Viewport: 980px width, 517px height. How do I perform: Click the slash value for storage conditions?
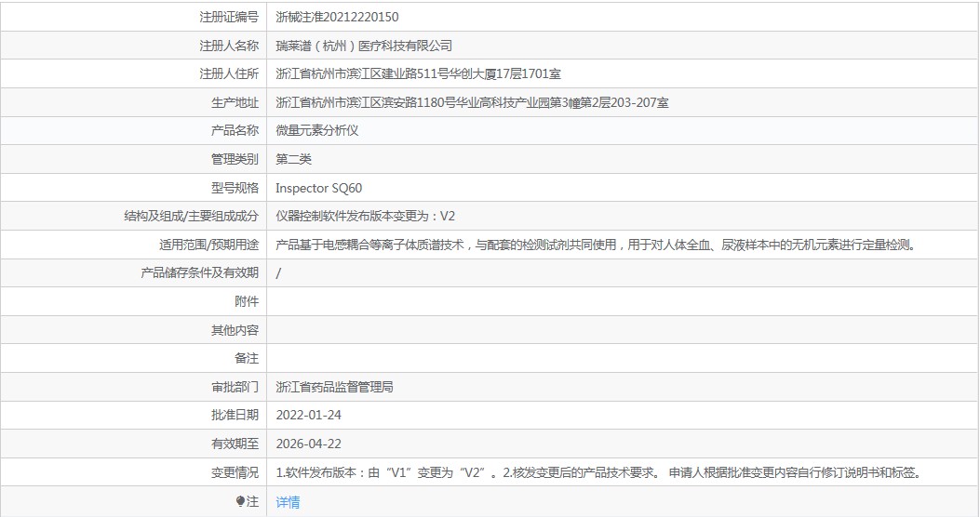(x=278, y=273)
